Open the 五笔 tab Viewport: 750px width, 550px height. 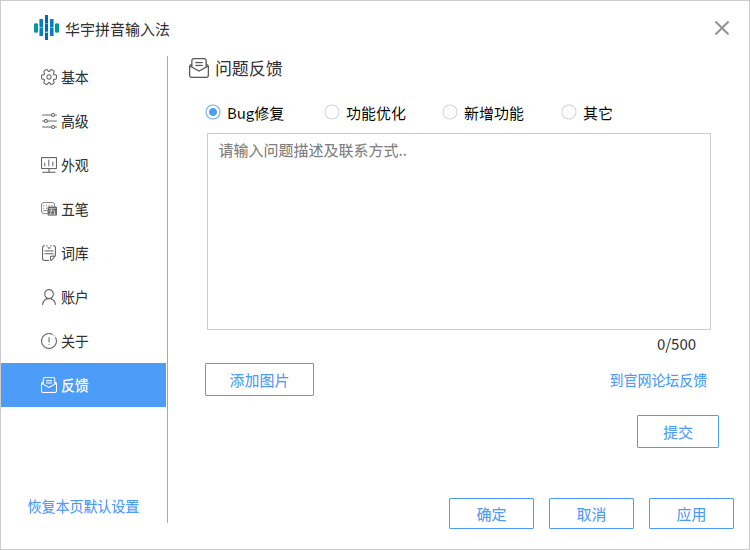[84, 209]
